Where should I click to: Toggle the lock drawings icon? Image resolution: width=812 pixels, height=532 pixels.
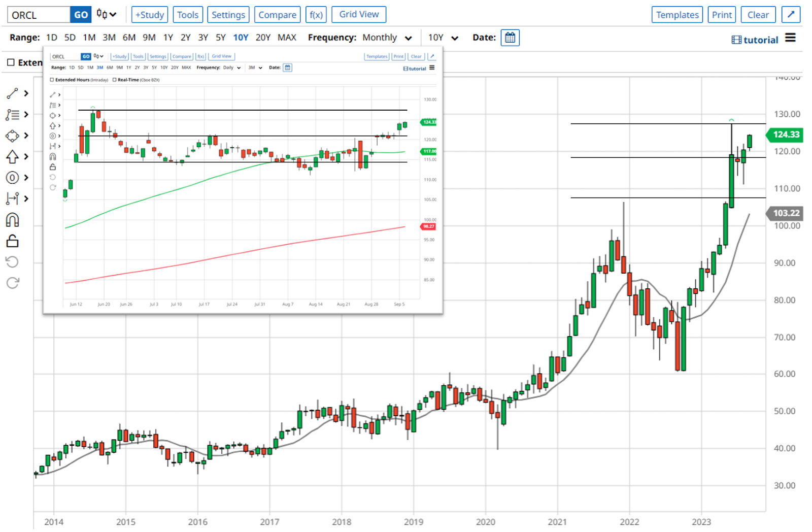tap(12, 241)
